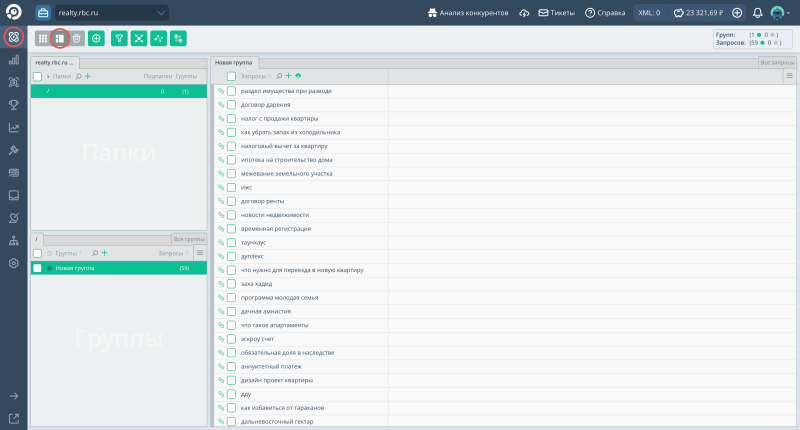The height and width of the screenshot is (430, 800).
Task: Switch to grid view toolbar icon
Action: (x=43, y=38)
